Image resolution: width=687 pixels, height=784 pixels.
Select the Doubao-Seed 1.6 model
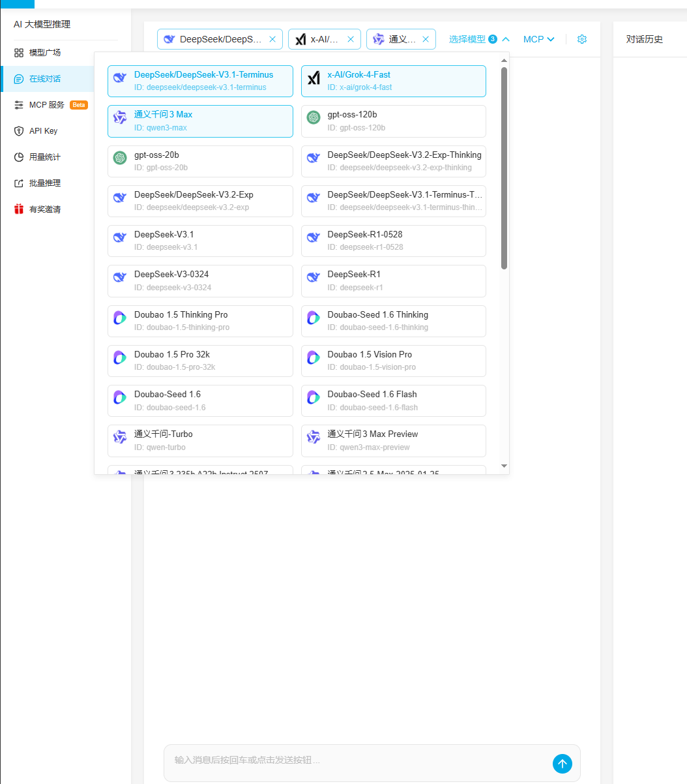click(x=200, y=400)
